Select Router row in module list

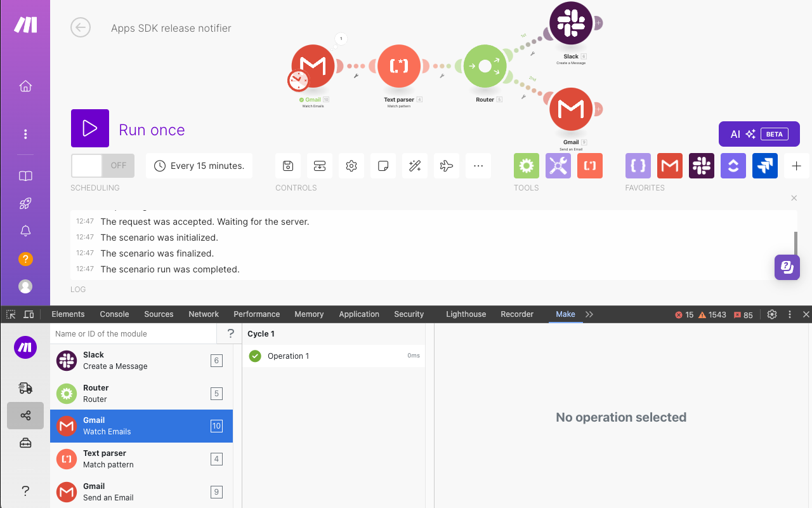(141, 394)
